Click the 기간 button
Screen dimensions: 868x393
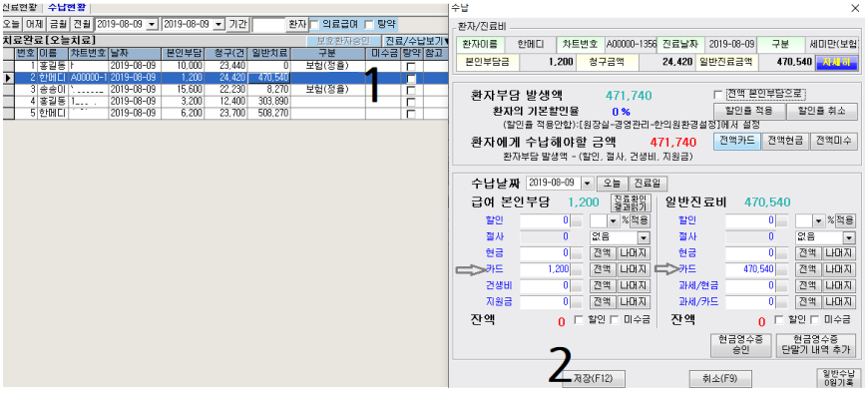pyautogui.click(x=238, y=24)
